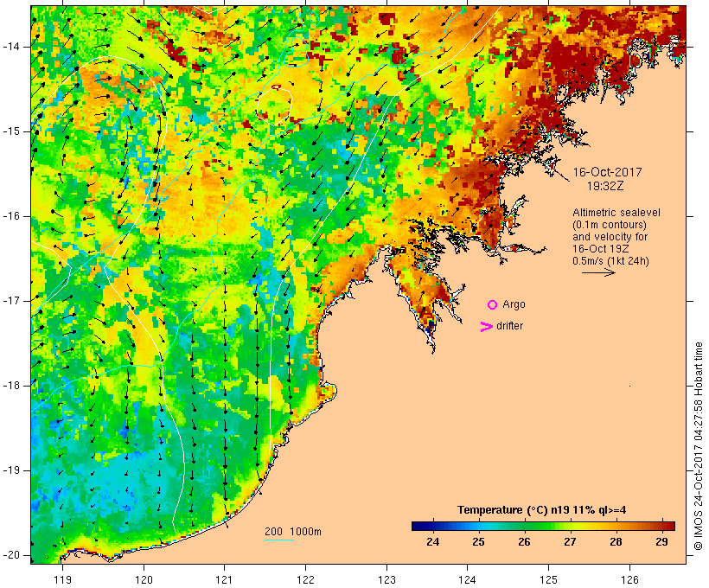Click the longitude axis label '124'
Viewport: 709px width, 588px height.
pyautogui.click(x=468, y=579)
